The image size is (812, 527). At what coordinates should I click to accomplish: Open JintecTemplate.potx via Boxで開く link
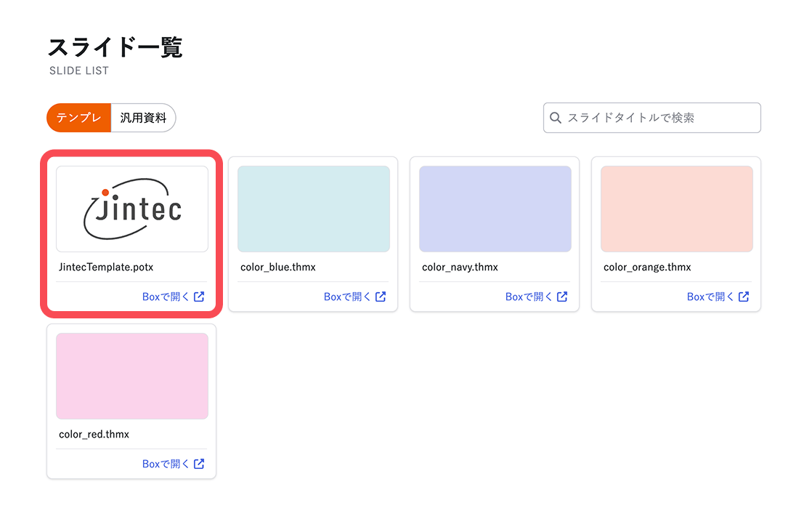[x=166, y=297]
